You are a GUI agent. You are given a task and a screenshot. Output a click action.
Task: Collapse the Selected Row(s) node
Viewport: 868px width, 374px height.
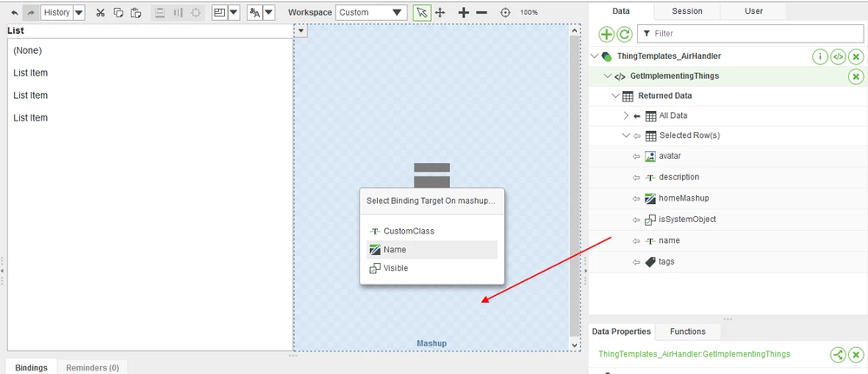[x=626, y=135]
